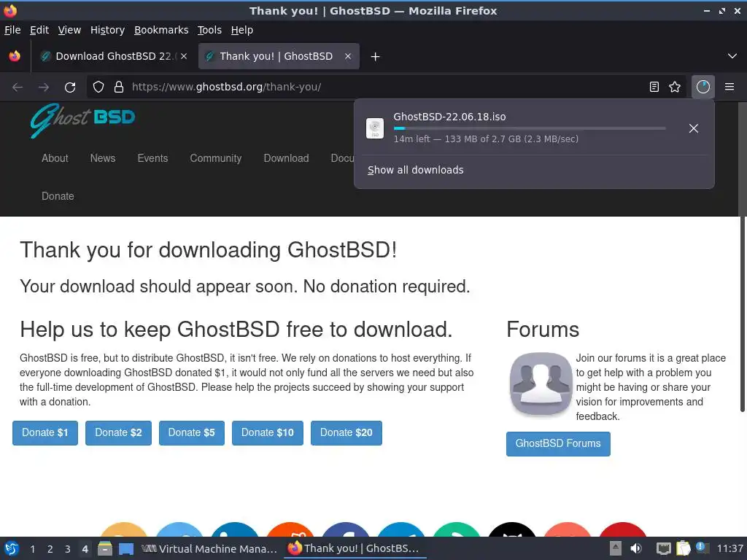Cancel the GhostBSD iso download
The width and height of the screenshot is (747, 560).
click(x=694, y=128)
